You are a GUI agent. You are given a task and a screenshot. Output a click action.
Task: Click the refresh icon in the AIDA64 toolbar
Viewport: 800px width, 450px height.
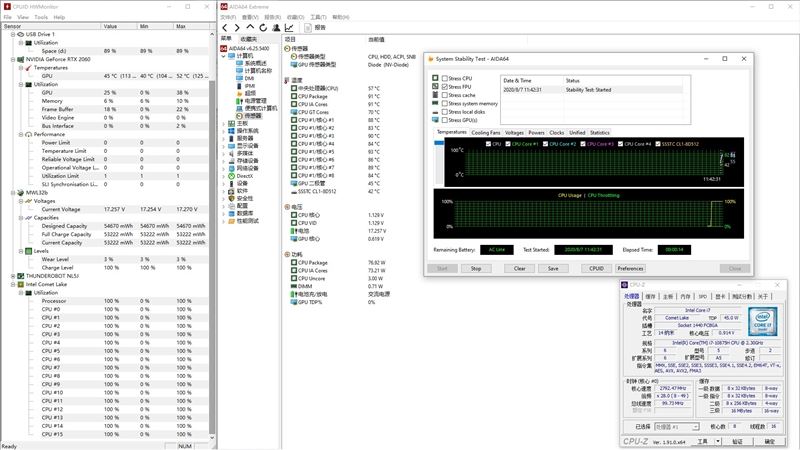263,28
